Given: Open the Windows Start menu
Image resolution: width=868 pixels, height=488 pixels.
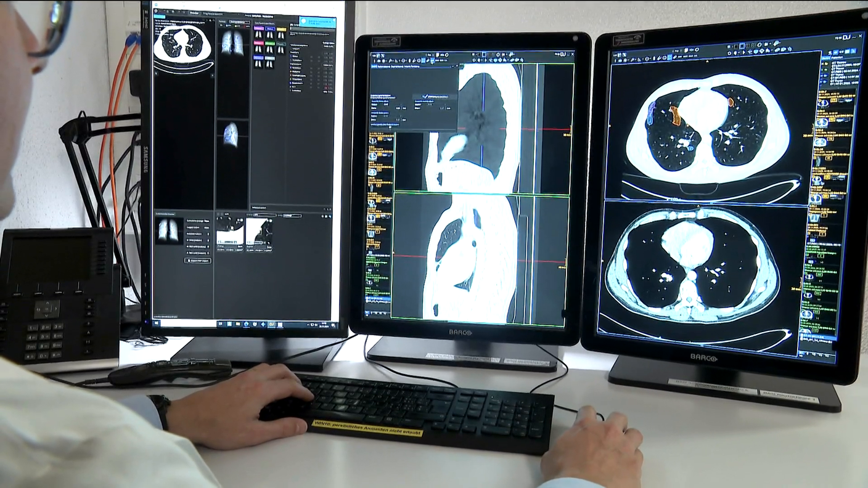Looking at the screenshot, I should click(x=157, y=322).
